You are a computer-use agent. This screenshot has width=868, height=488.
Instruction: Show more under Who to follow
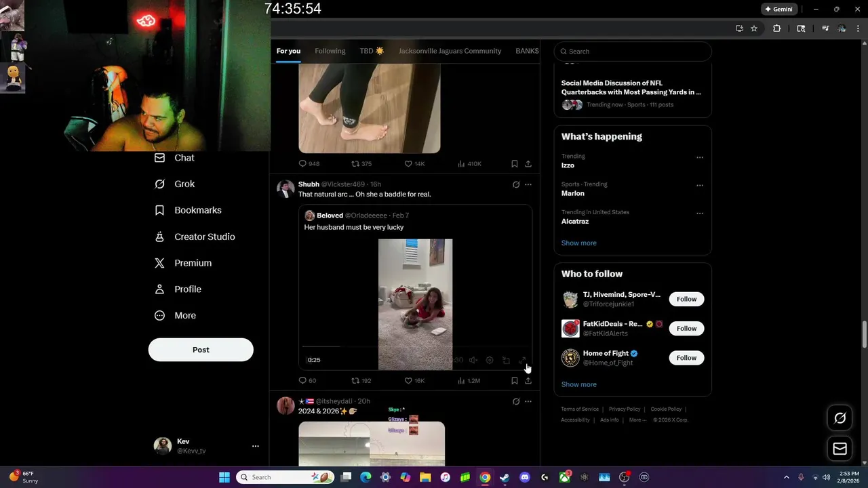(579, 384)
